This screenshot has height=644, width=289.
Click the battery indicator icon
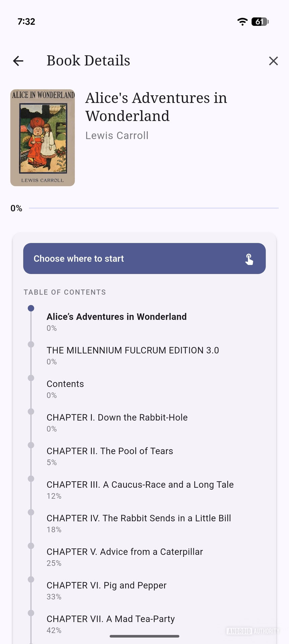259,21
